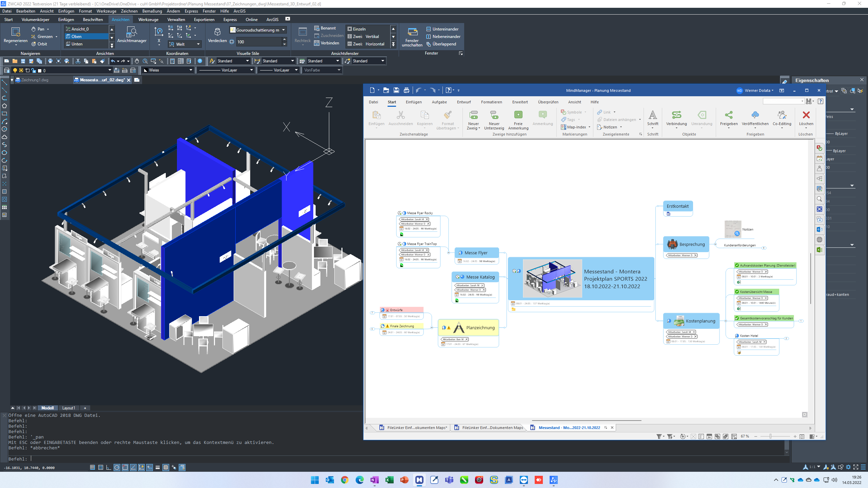Toggle object snap tracking in status bar
Screen dimensions: 868x488
(133, 468)
